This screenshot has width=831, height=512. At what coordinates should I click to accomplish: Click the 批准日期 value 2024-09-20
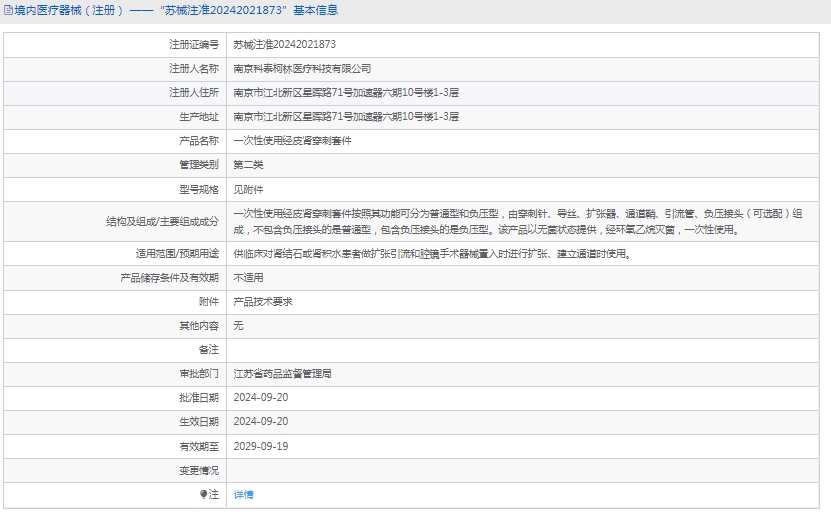pyautogui.click(x=260, y=398)
